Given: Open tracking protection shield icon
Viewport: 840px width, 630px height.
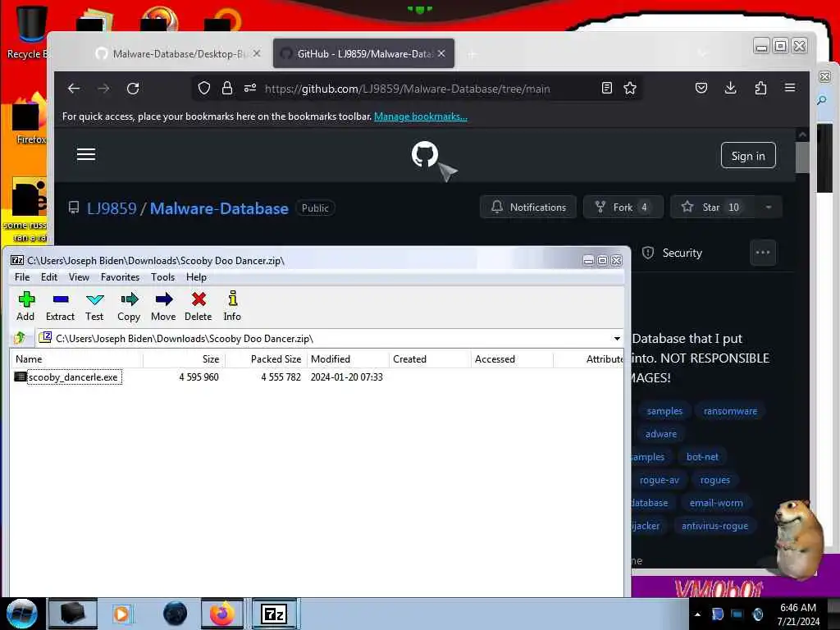Looking at the screenshot, I should (x=204, y=89).
